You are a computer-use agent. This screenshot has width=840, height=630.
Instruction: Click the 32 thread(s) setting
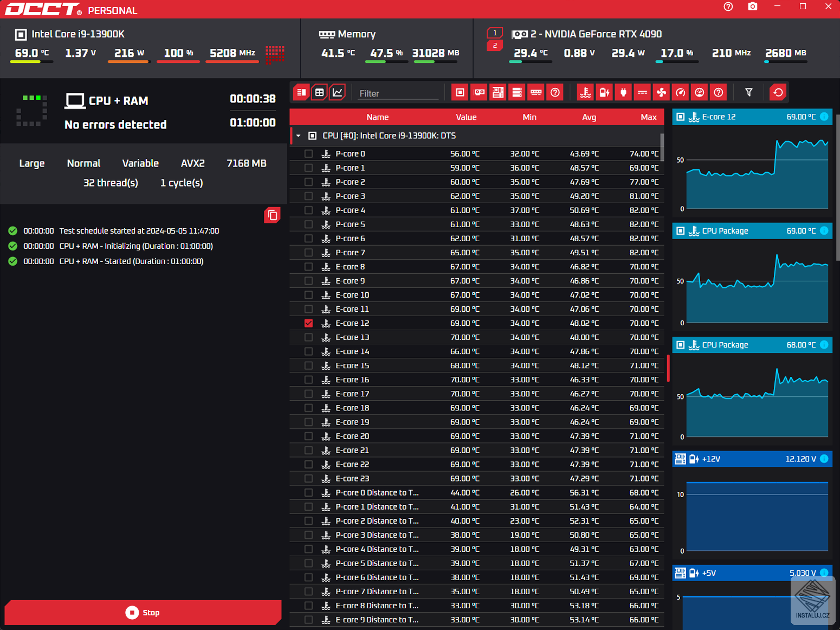point(111,183)
